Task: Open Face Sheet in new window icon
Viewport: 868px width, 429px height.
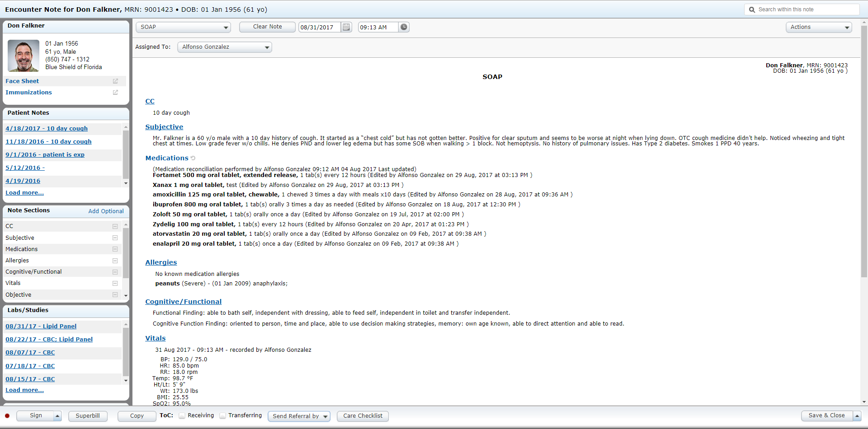Action: coord(115,81)
